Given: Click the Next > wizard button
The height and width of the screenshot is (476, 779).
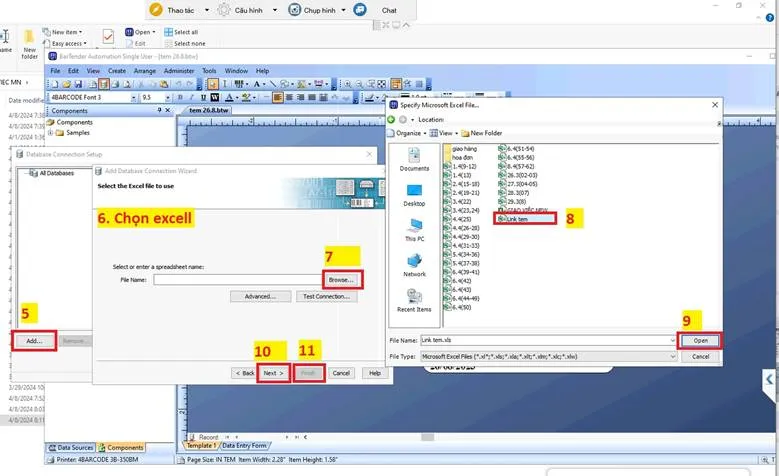Looking at the screenshot, I should (x=273, y=373).
